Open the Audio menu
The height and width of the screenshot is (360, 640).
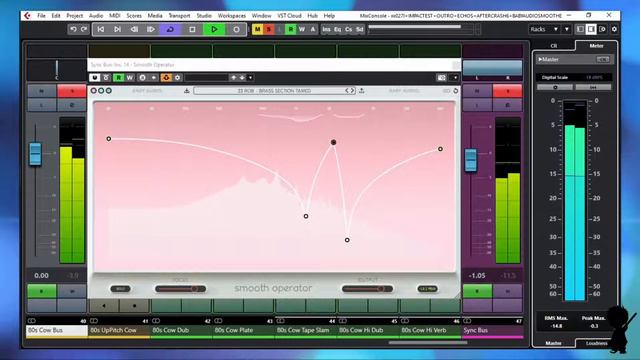[96, 16]
